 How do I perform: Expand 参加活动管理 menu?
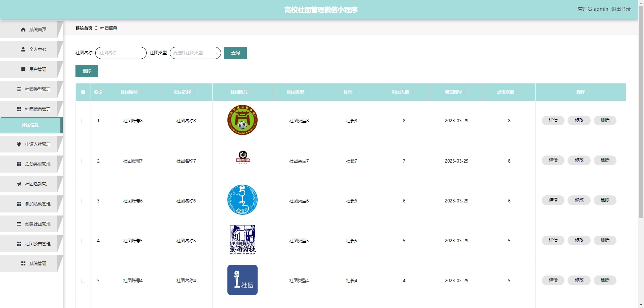(x=31, y=204)
